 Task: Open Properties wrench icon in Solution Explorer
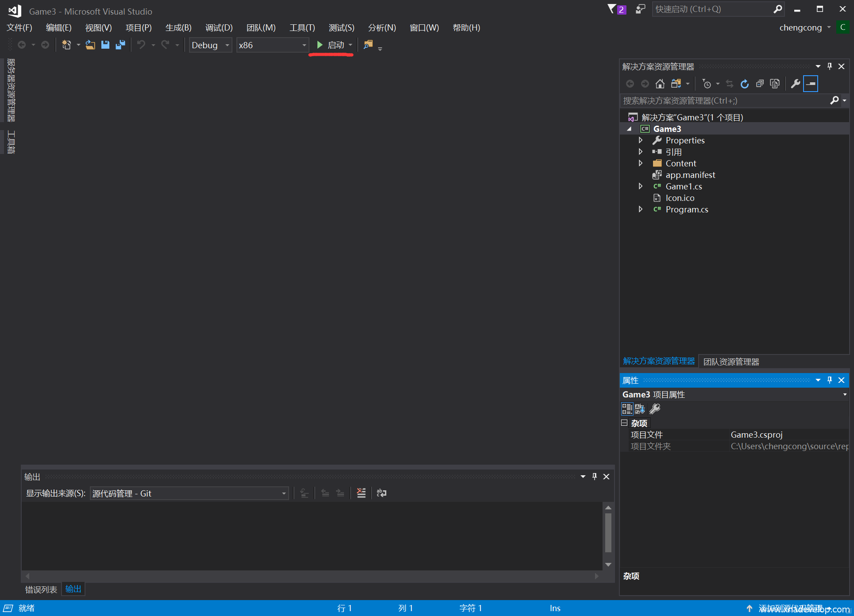click(795, 84)
